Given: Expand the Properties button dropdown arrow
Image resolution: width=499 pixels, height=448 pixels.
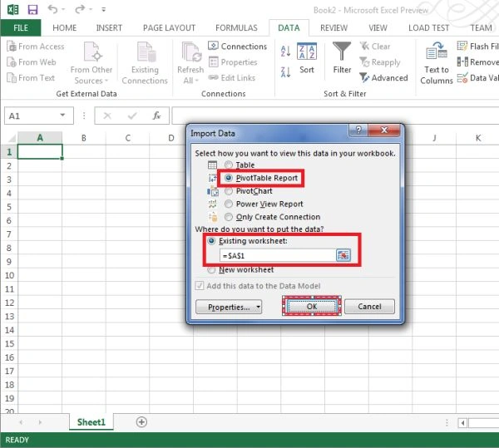Looking at the screenshot, I should (x=258, y=308).
